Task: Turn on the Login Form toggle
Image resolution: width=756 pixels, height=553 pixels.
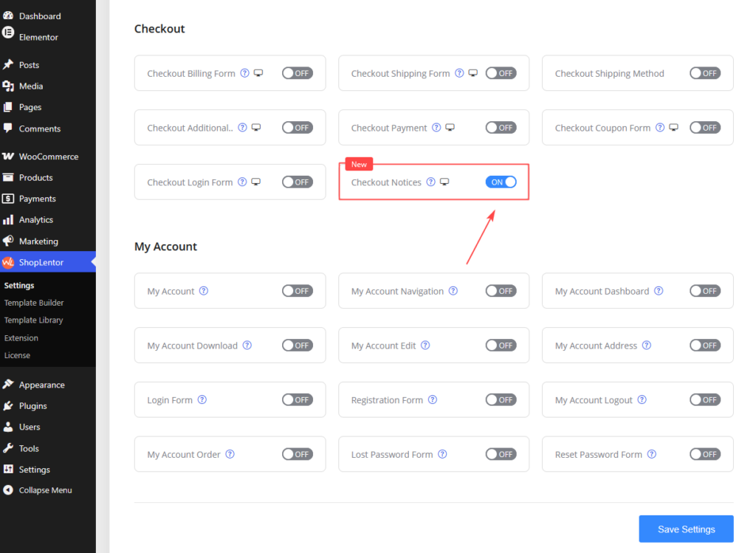Action: tap(298, 400)
